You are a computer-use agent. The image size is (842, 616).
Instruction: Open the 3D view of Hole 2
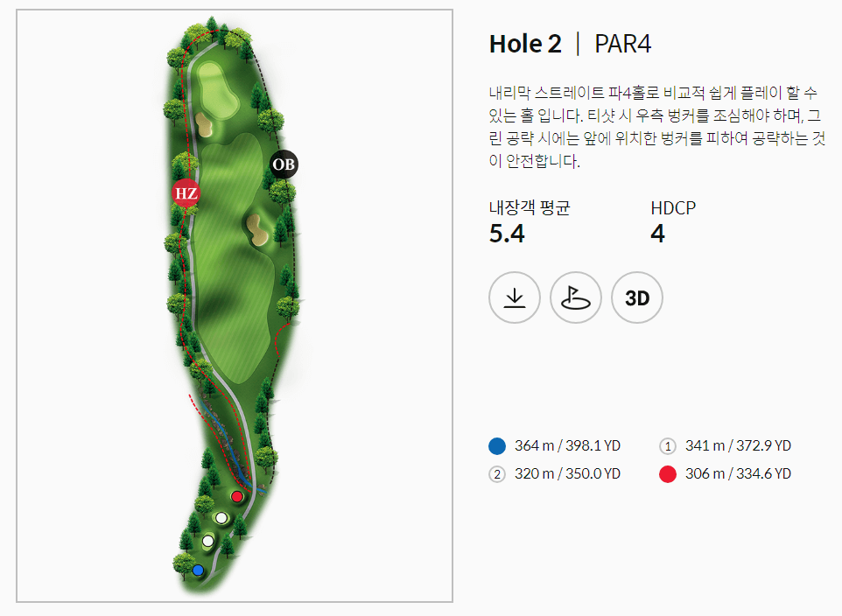point(636,297)
